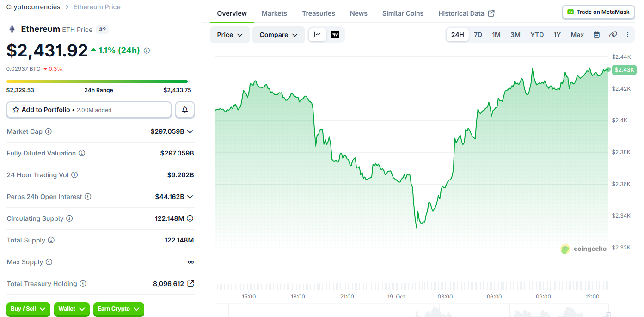Open the calendar date range picker
644x317 pixels.
596,35
